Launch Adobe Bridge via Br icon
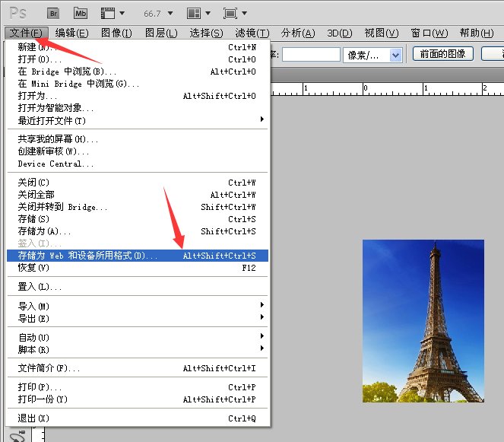 coord(54,13)
